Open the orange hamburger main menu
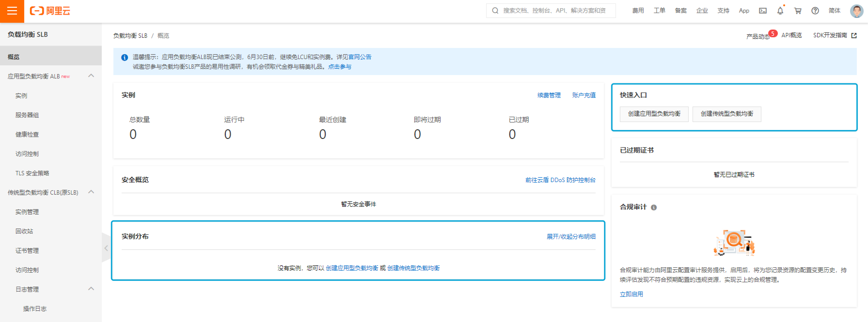 pos(12,11)
